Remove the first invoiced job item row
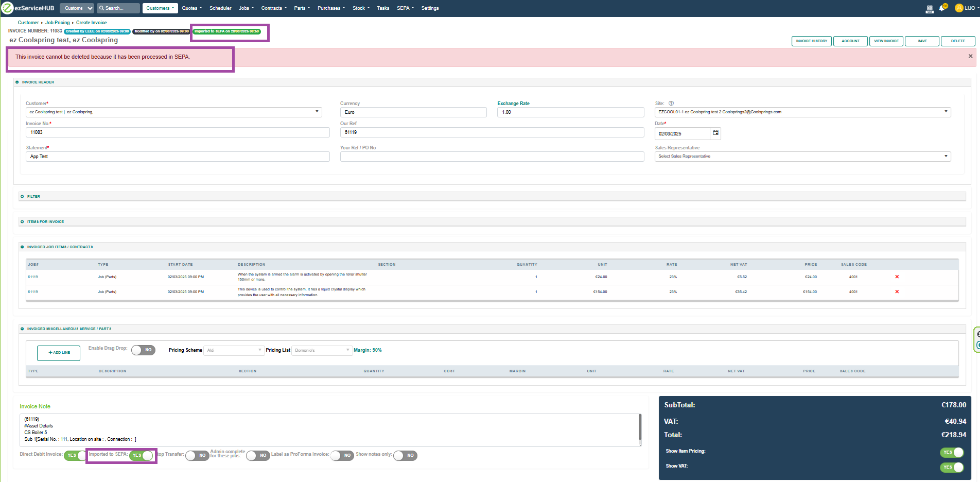 (x=897, y=277)
